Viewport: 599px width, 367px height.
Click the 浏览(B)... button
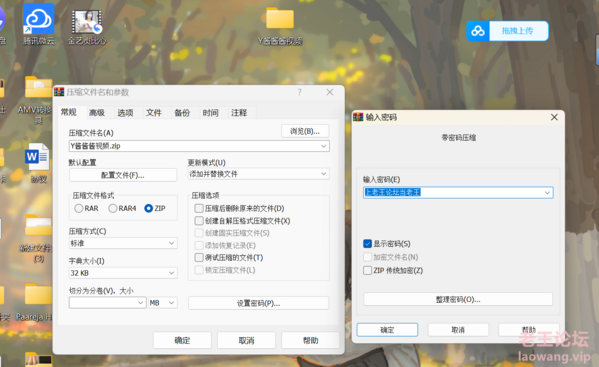coord(305,131)
